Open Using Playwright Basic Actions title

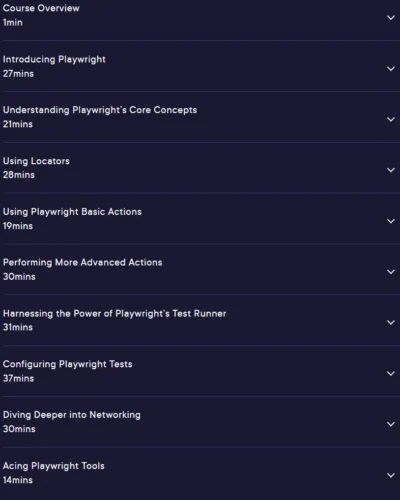pos(72,212)
